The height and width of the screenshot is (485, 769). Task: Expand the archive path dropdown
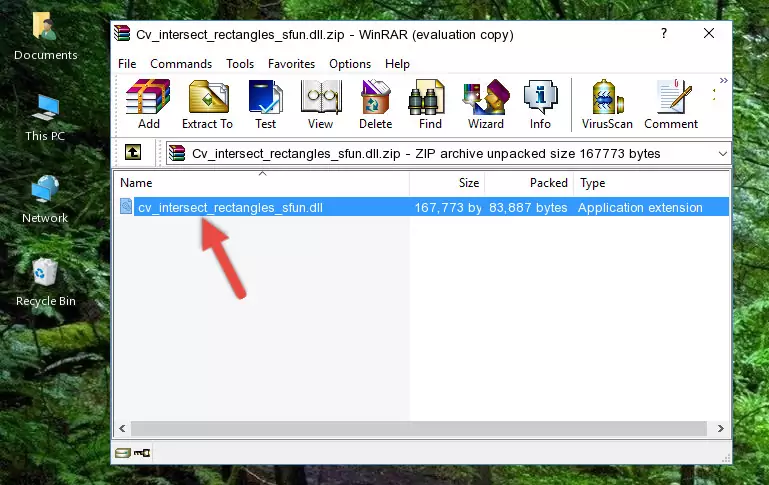[722, 153]
